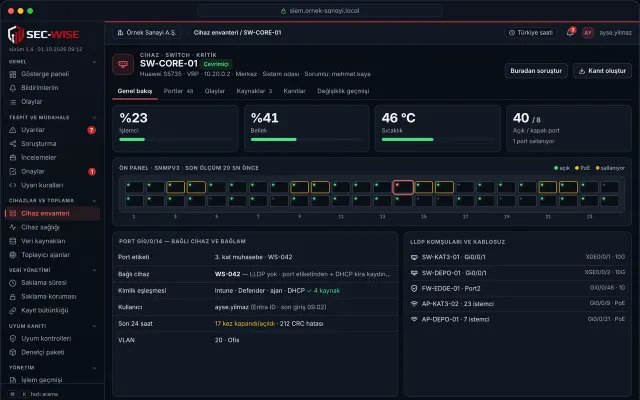The height and width of the screenshot is (400, 640).
Task: Click the AY user avatar
Action: (x=588, y=33)
